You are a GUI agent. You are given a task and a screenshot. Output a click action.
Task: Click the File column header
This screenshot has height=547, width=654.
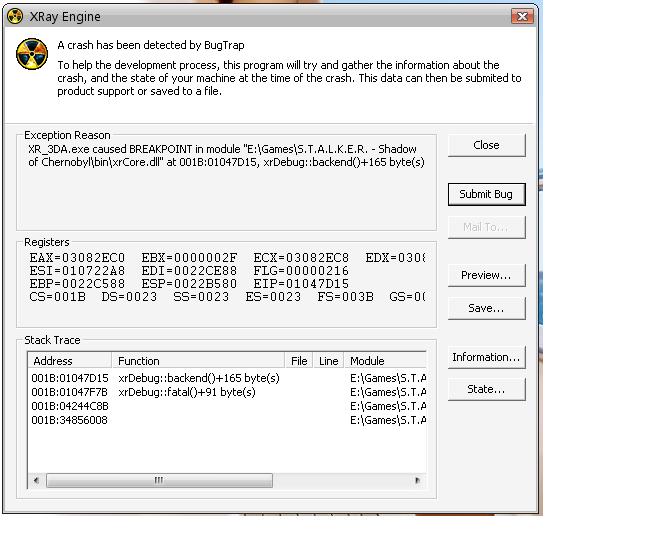pos(299,360)
